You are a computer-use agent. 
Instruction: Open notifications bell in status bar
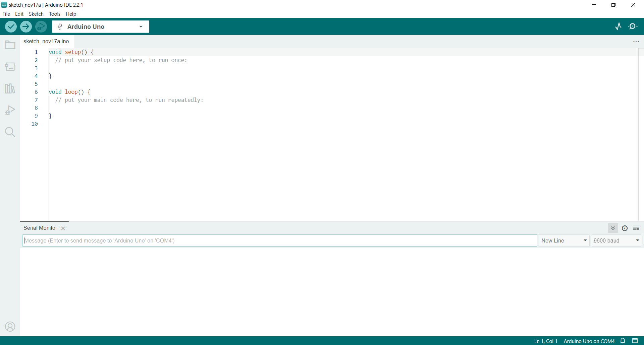pos(623,341)
